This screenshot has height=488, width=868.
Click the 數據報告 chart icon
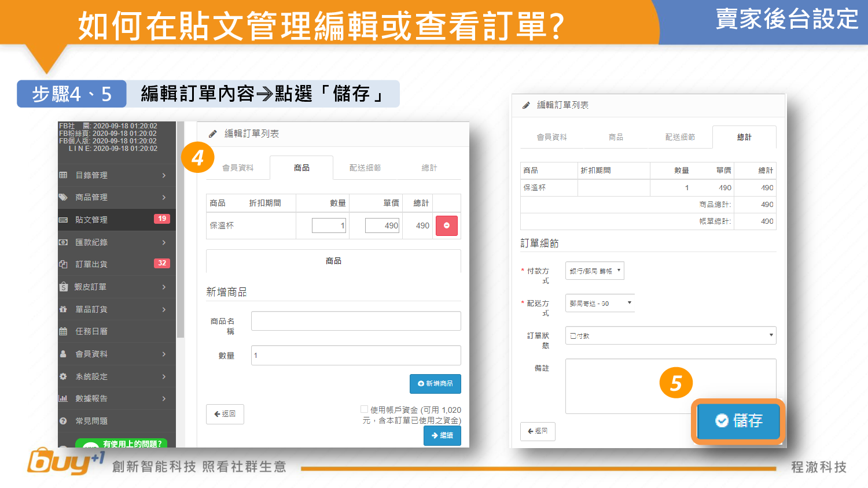coord(64,398)
